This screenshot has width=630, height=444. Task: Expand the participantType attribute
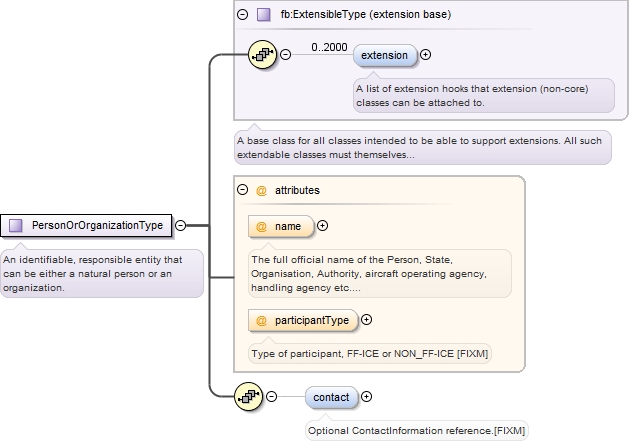pos(366,320)
